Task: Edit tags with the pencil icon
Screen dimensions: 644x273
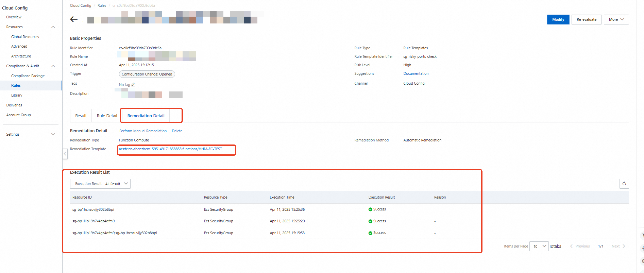Action: tap(133, 85)
